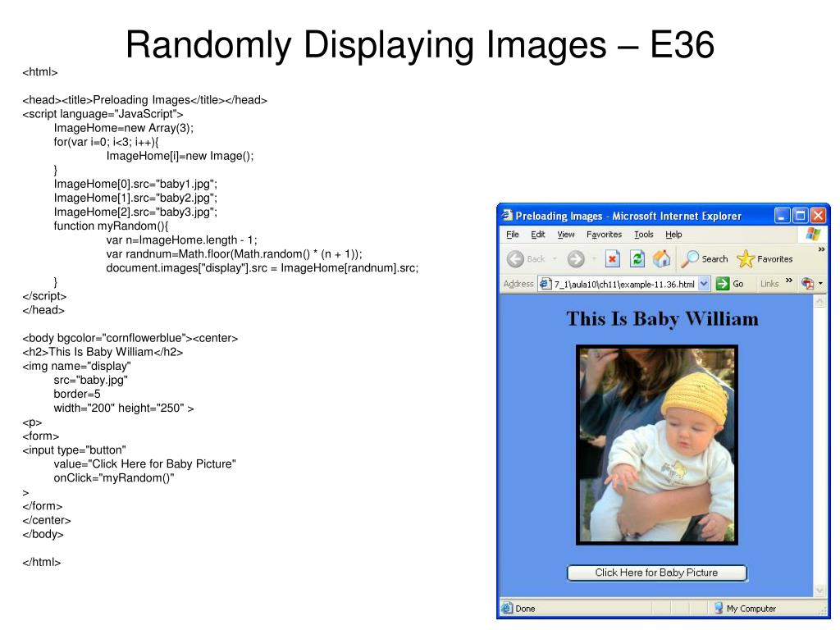The width and height of the screenshot is (840, 630).
Task: Click the My Computer status text
Action: [x=751, y=609]
